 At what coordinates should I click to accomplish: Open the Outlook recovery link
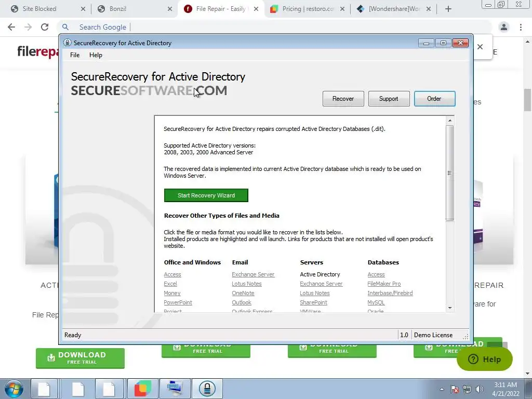tap(242, 302)
